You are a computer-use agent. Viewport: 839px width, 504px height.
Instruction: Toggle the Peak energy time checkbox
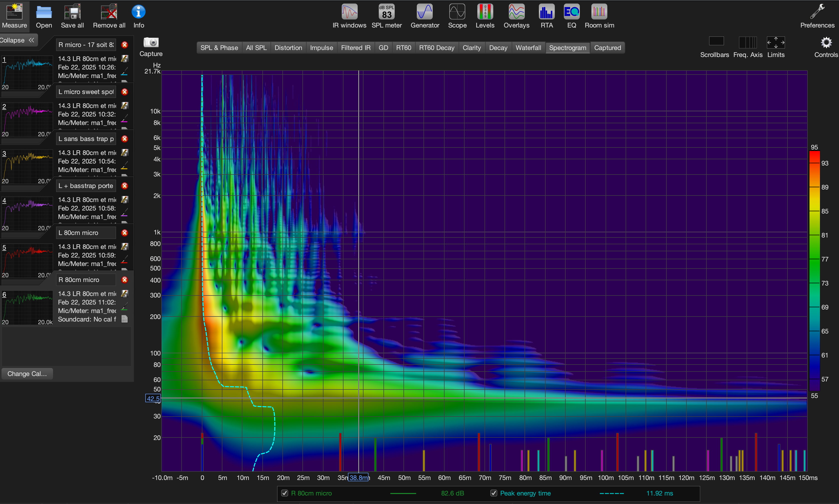click(494, 493)
